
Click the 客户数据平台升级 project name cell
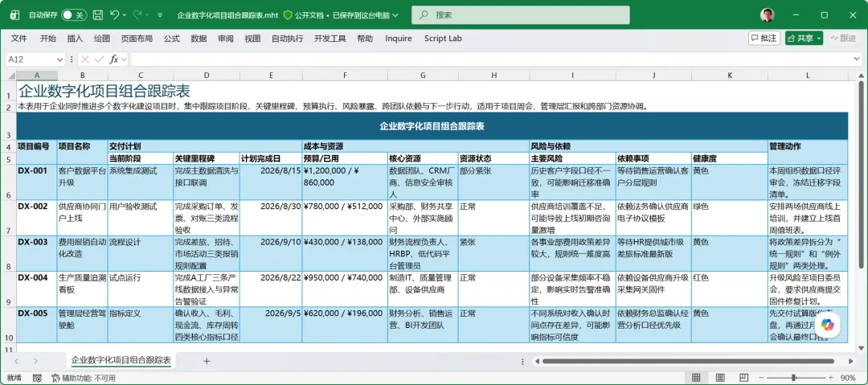(x=83, y=182)
